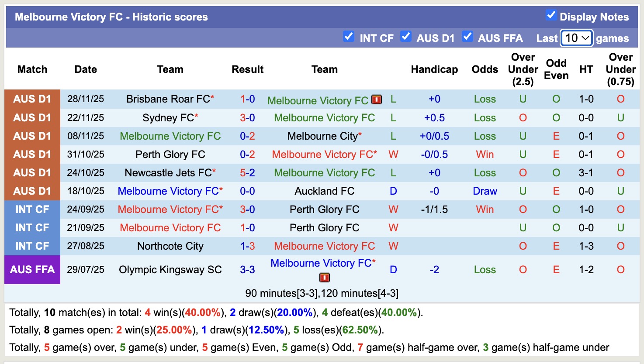Click the red card icon beside Melbourne Victory FC on 28/11
Image resolution: width=644 pixels, height=364 pixels.
point(377,100)
